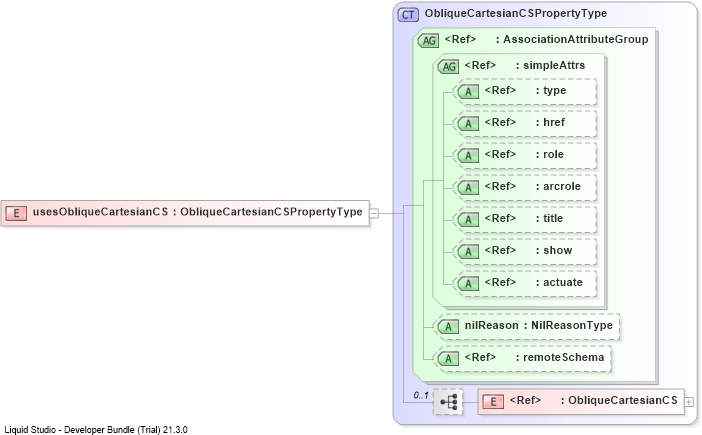Select the AG icon of simpleAttrs
The image size is (702, 435).
tap(449, 67)
